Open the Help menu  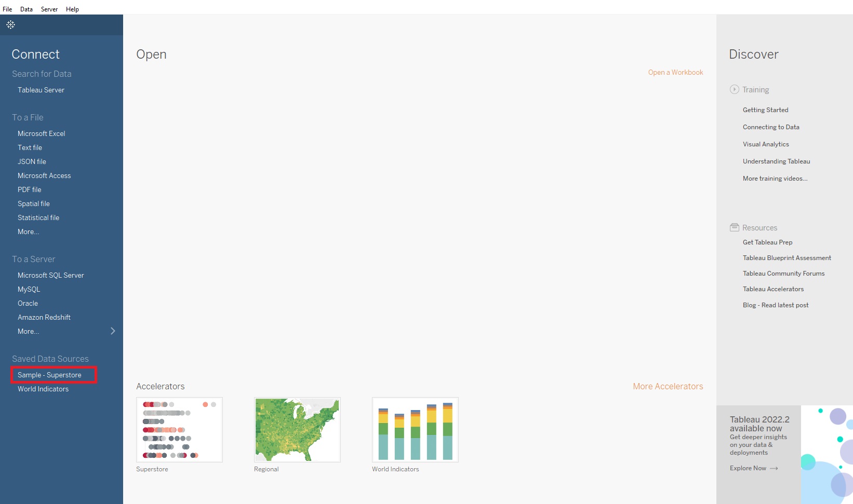click(72, 9)
